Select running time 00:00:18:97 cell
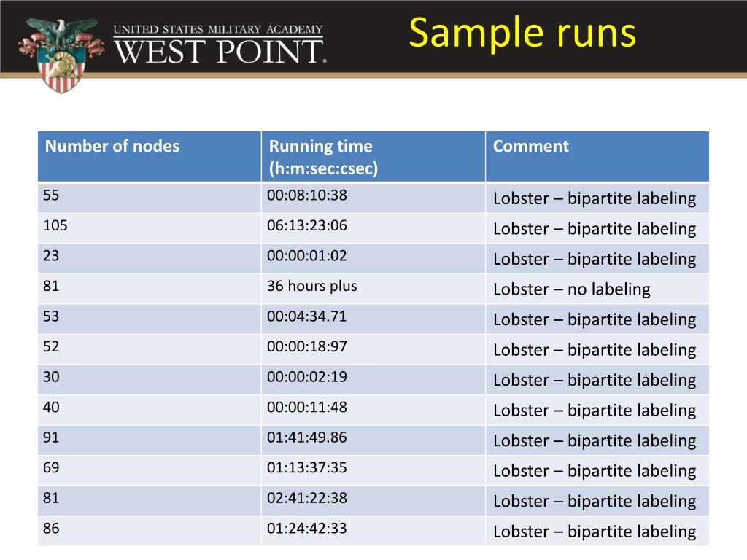The height and width of the screenshot is (560, 747). point(373,349)
